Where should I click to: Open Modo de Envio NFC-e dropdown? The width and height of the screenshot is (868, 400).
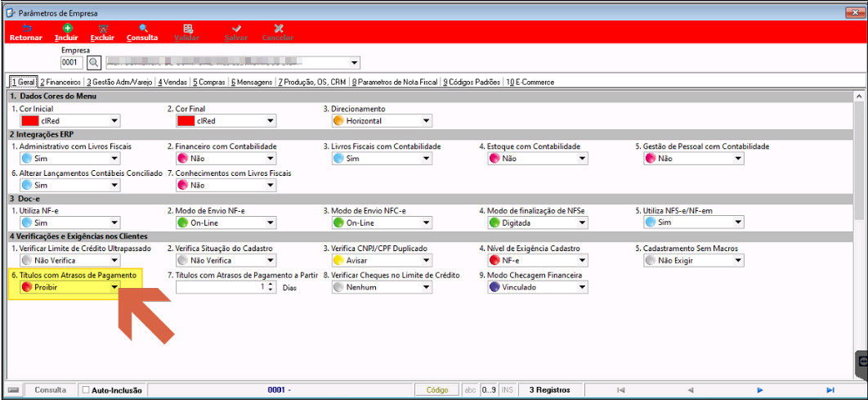[427, 222]
